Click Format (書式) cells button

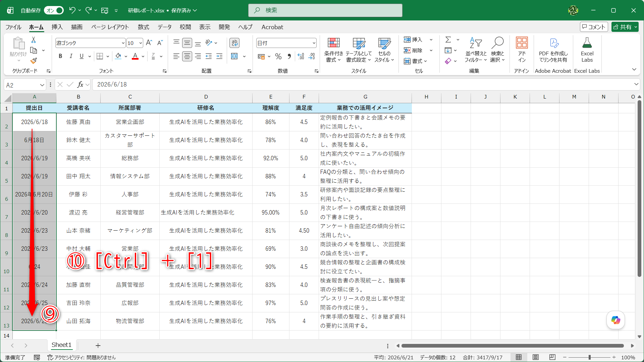tap(415, 61)
